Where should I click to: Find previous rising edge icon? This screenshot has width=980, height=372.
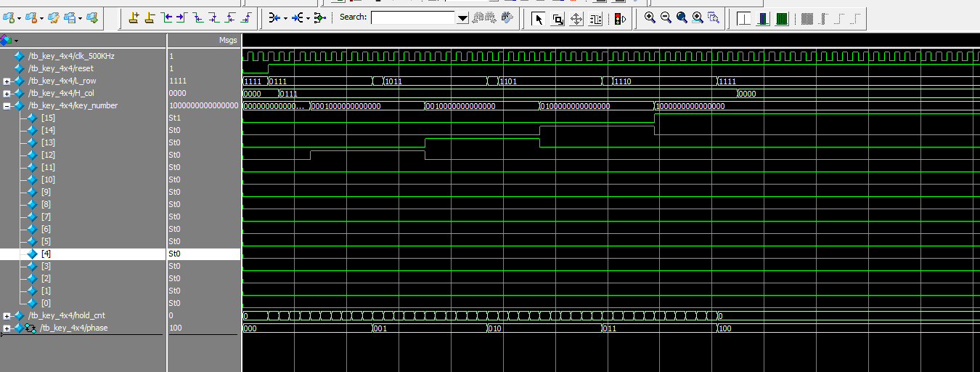231,18
